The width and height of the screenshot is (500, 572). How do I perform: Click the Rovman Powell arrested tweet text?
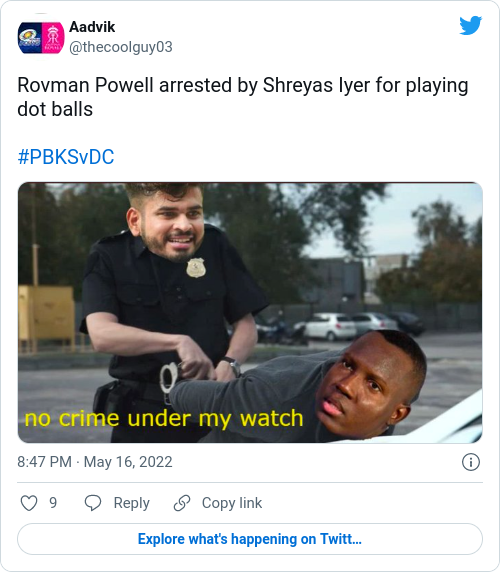pyautogui.click(x=243, y=97)
